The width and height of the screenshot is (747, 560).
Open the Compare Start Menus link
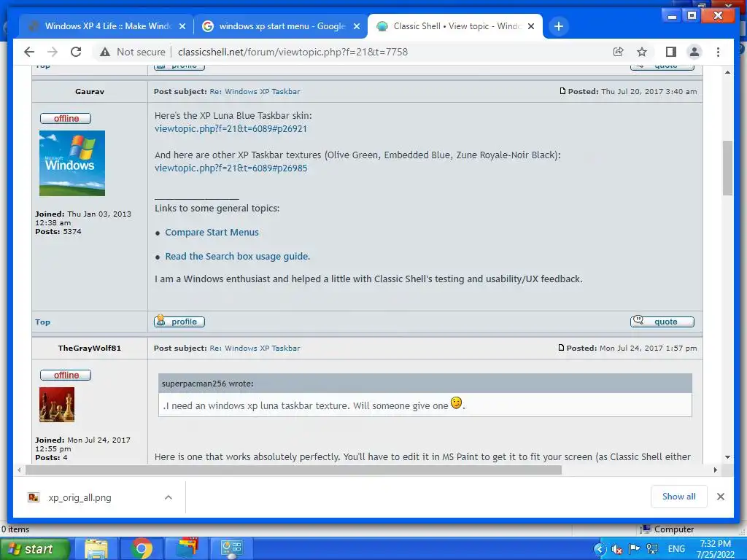tap(212, 233)
